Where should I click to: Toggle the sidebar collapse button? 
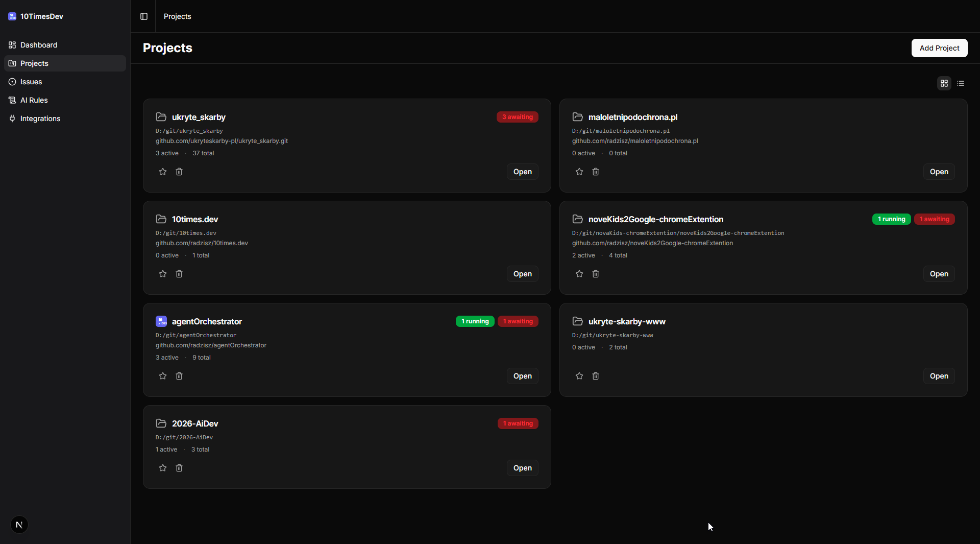(x=144, y=16)
